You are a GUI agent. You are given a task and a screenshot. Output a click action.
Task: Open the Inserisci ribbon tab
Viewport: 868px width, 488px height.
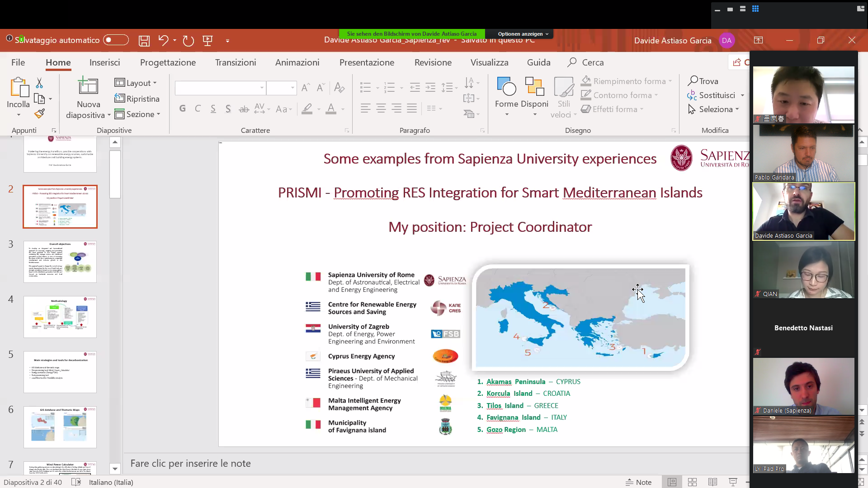[x=104, y=62]
